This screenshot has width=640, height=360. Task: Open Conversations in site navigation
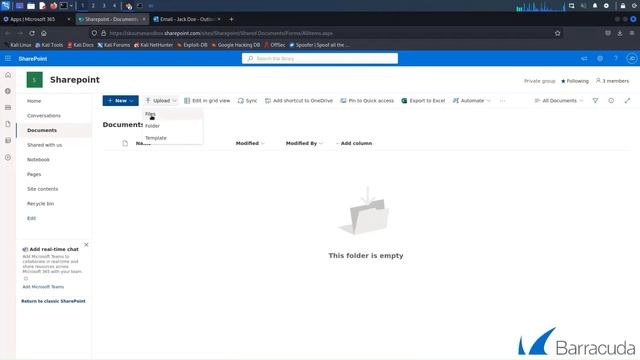44,116
